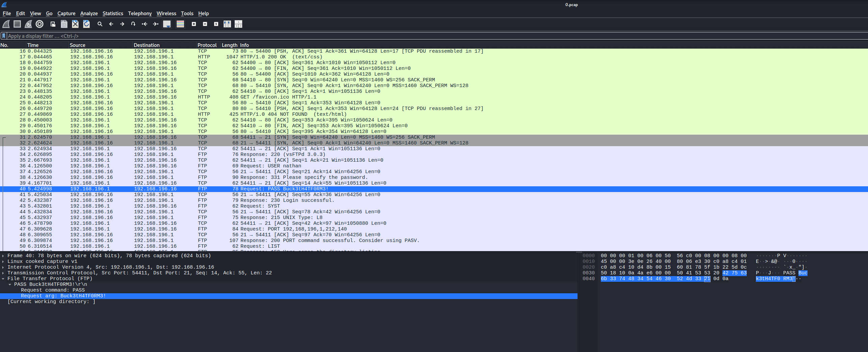Sort packets by Destination column header
The width and height of the screenshot is (868, 352).
click(x=164, y=45)
